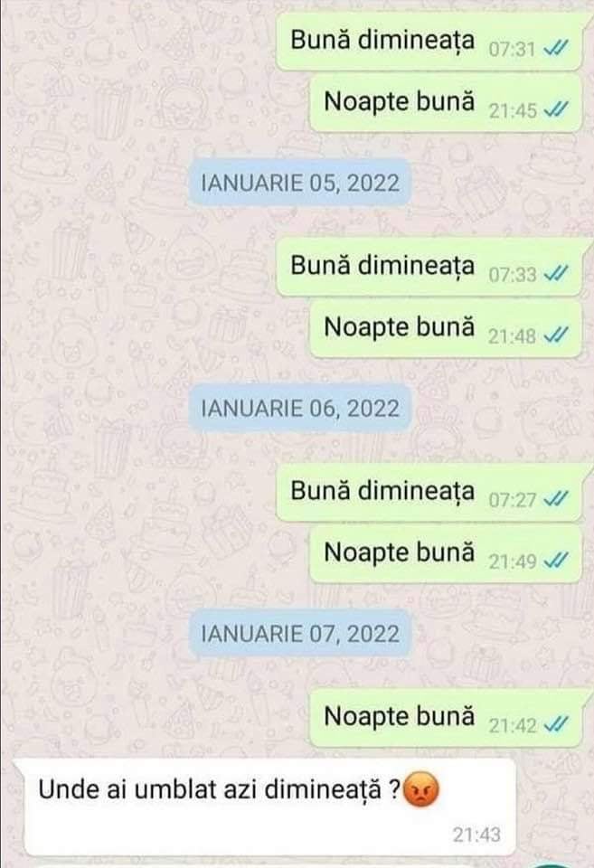Tap blue ticks next to 21:49 timestamp
The width and height of the screenshot is (594, 868).
tap(555, 561)
